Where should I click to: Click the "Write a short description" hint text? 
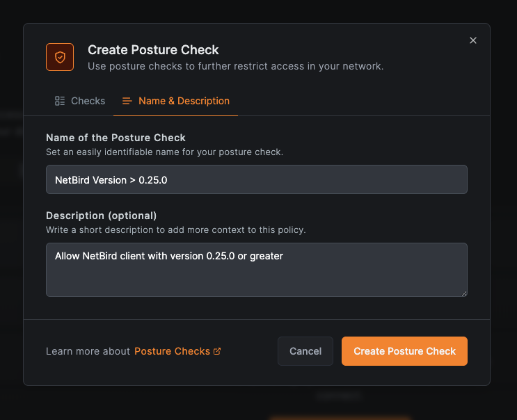(175, 229)
